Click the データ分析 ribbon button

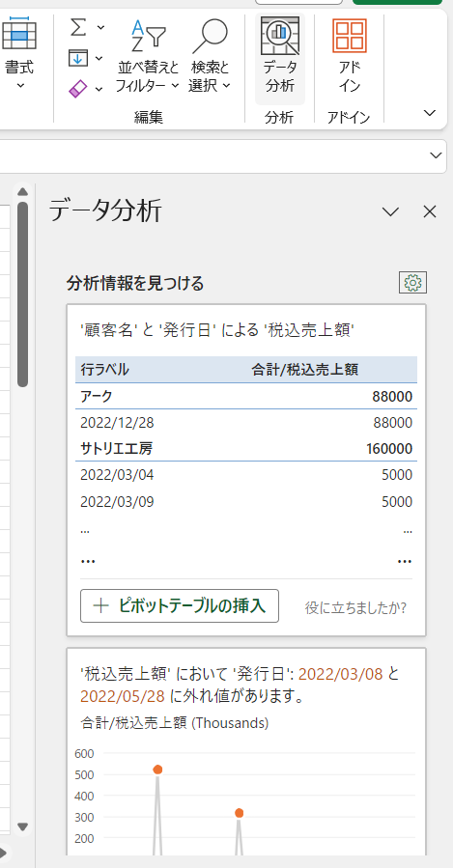[280, 59]
